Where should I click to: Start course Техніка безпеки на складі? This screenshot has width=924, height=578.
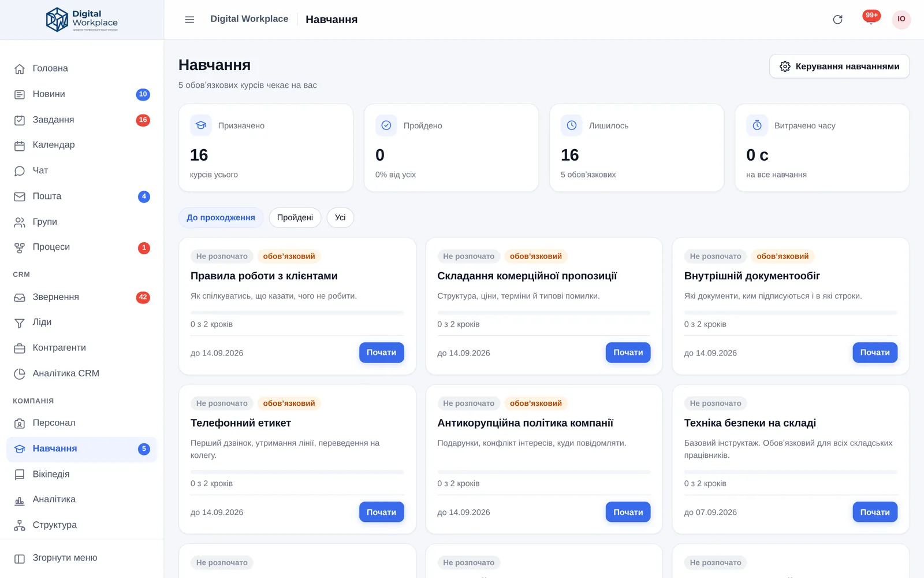875,512
